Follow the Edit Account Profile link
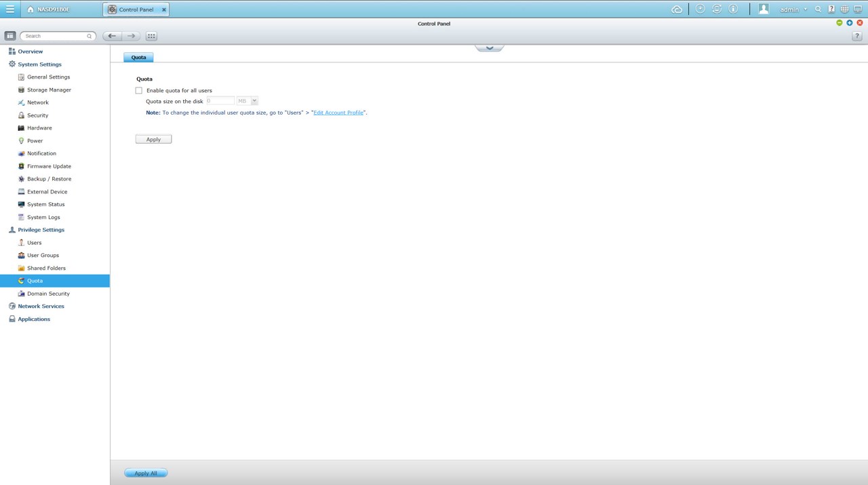The image size is (868, 485). click(338, 113)
